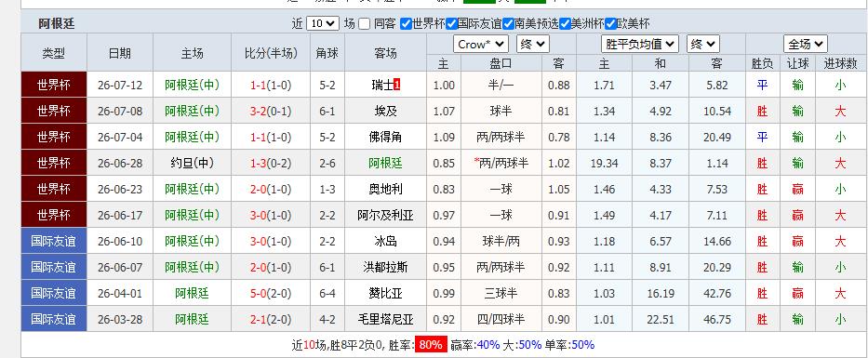The height and width of the screenshot is (358, 868).
Task: Uncheck the 欧美杯 filter checkbox
Action: coord(610,24)
